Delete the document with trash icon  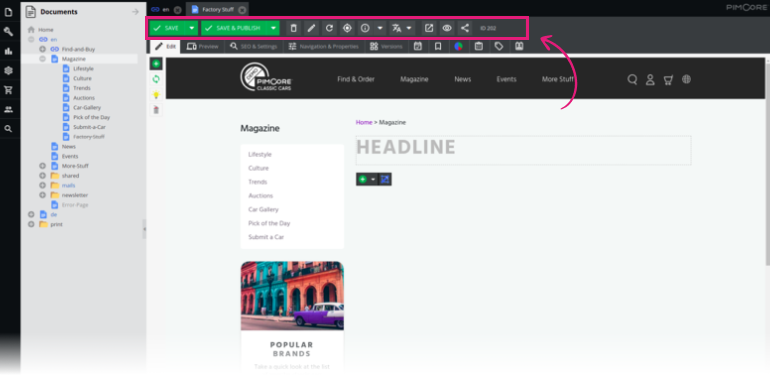click(294, 28)
